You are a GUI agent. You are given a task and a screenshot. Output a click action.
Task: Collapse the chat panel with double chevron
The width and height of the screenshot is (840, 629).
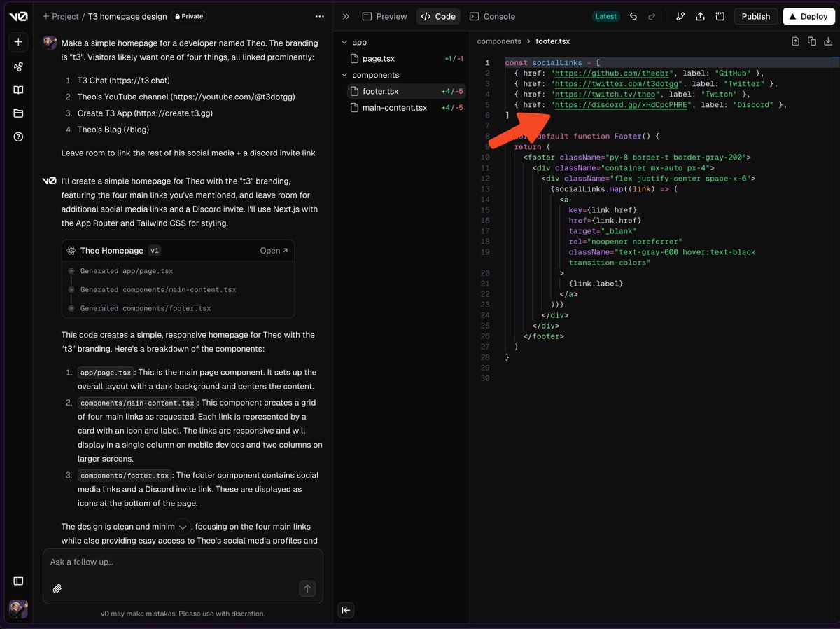(346, 16)
